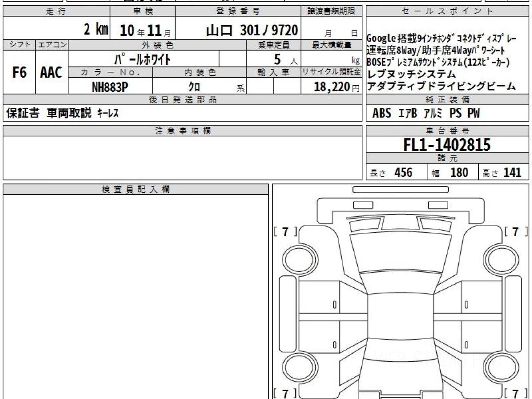Click the bumper bar atop the car diagram
This screenshot has height=399, width=532.
[401, 190]
